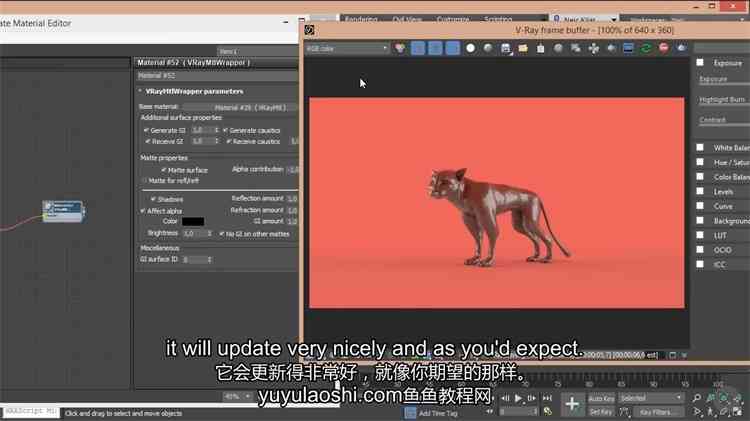This screenshot has width=750, height=421.
Task: Click the track mouse while rendering icon
Action: pos(576,48)
